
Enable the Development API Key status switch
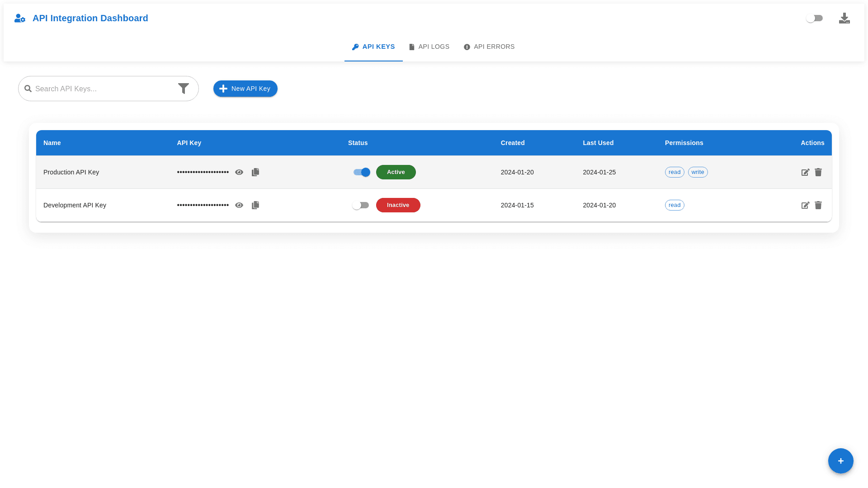[x=361, y=205]
